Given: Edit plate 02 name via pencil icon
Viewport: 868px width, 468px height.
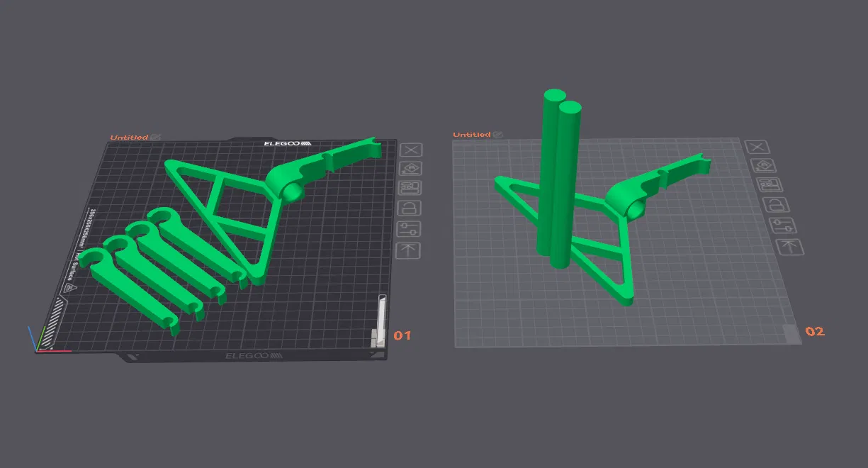Looking at the screenshot, I should 498,134.
